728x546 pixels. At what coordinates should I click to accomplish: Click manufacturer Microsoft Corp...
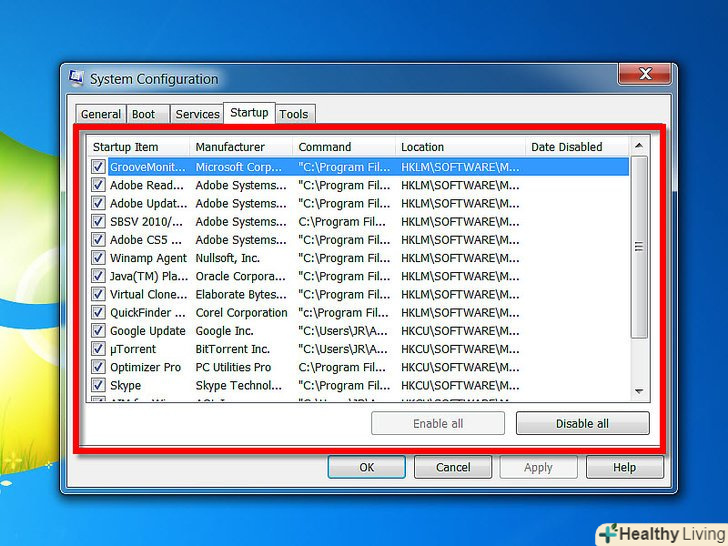click(x=239, y=167)
